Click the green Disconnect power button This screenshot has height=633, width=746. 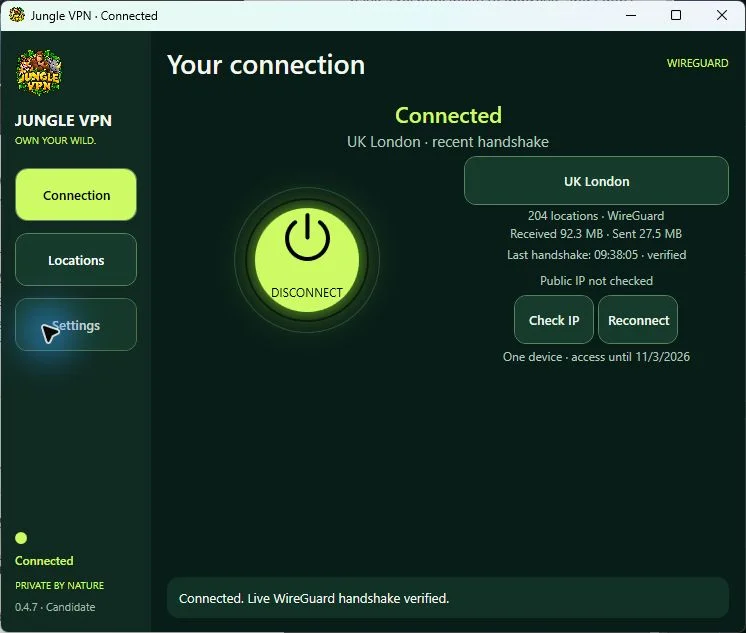307,260
